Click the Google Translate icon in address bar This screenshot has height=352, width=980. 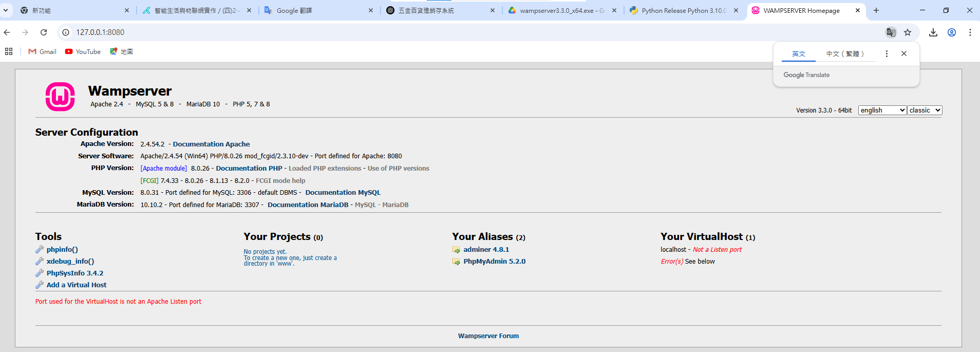pyautogui.click(x=891, y=32)
